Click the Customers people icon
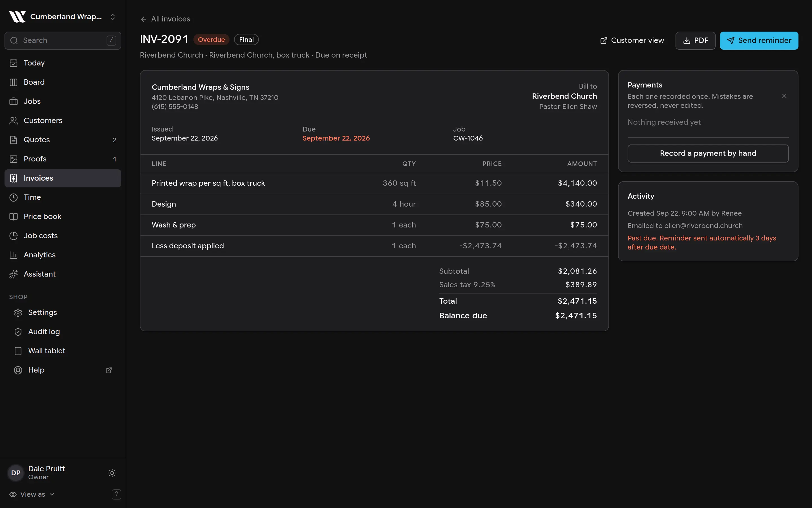 [x=14, y=120]
